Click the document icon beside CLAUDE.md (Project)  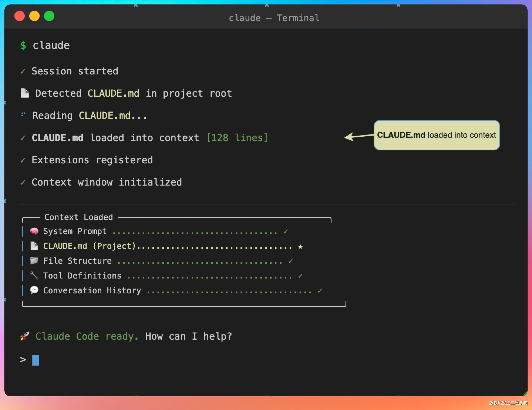click(x=34, y=246)
